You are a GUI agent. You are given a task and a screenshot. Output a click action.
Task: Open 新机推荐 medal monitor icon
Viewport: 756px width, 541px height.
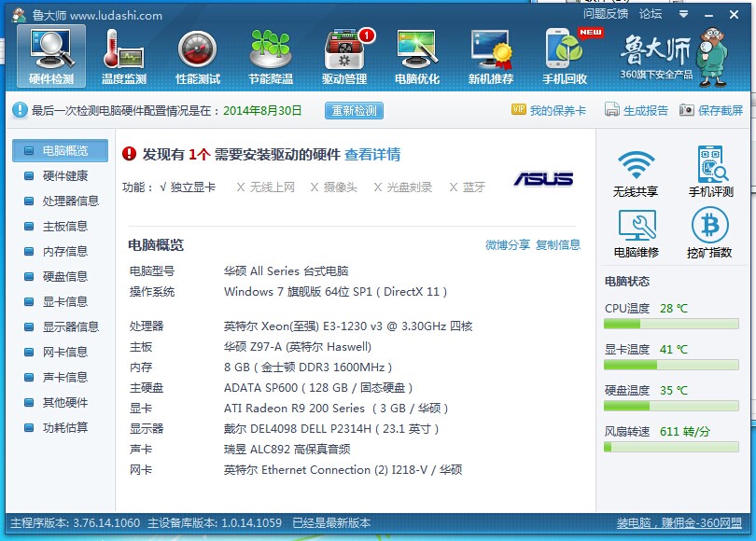click(491, 56)
